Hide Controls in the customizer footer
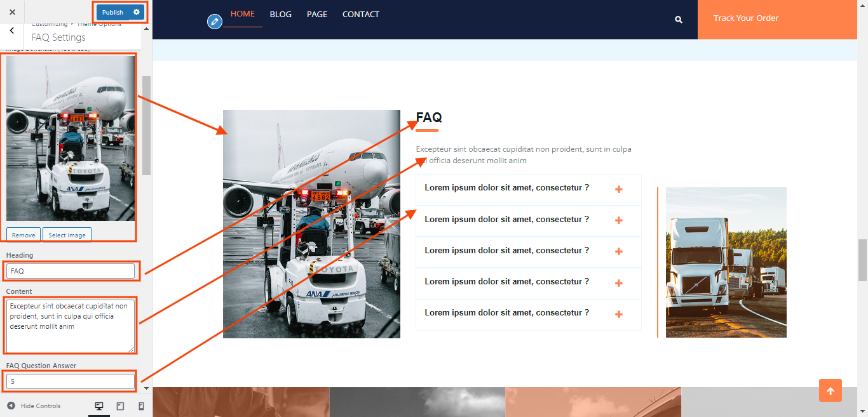This screenshot has height=417, width=868. coord(34,406)
